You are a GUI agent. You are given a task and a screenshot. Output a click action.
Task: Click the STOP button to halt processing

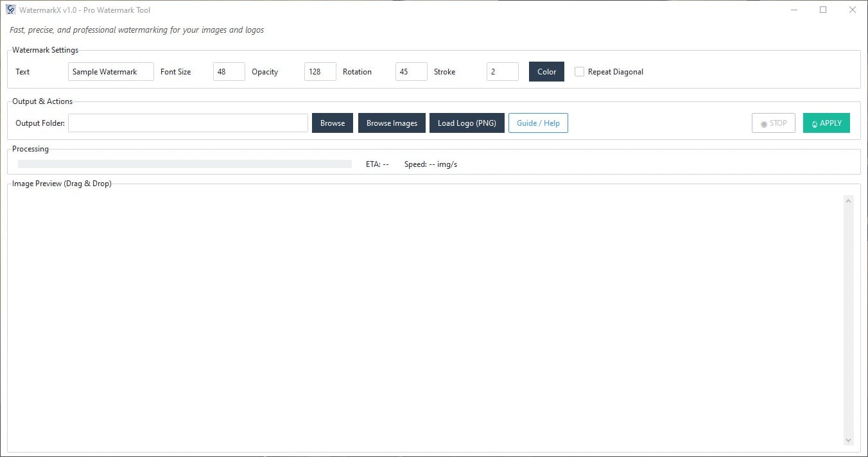tap(773, 123)
